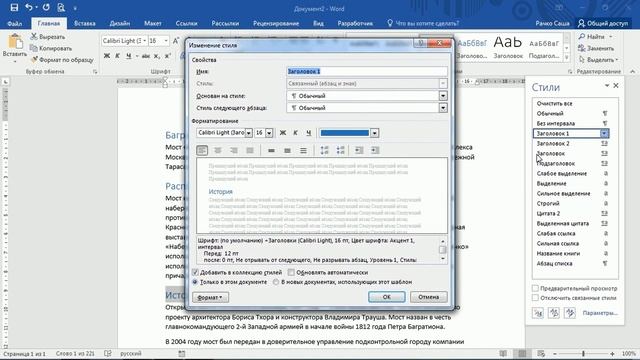Set justified alignment in style dialog
Screen dimensions: 640x360
[x=250, y=151]
